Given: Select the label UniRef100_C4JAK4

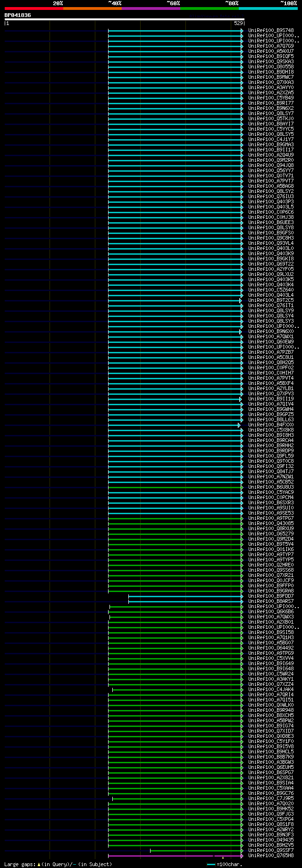Looking at the screenshot, I should click(271, 690).
